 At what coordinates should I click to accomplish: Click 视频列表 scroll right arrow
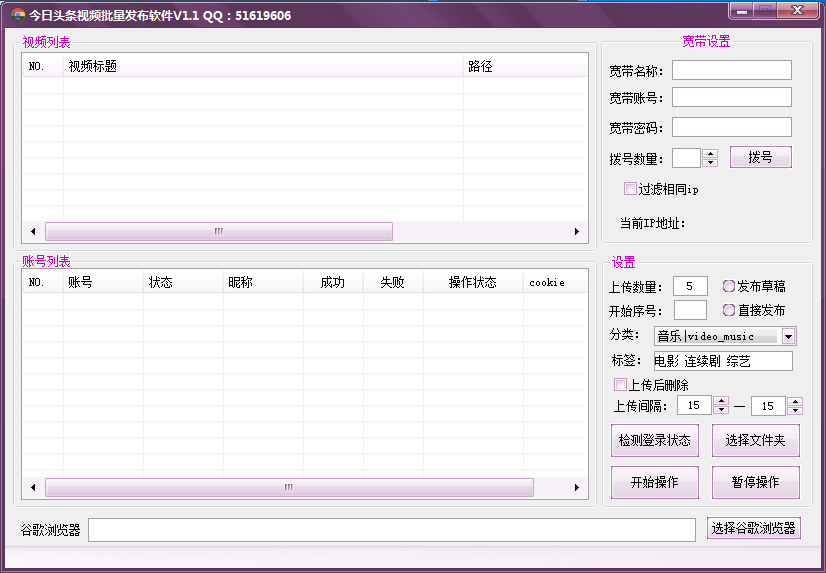(x=577, y=231)
